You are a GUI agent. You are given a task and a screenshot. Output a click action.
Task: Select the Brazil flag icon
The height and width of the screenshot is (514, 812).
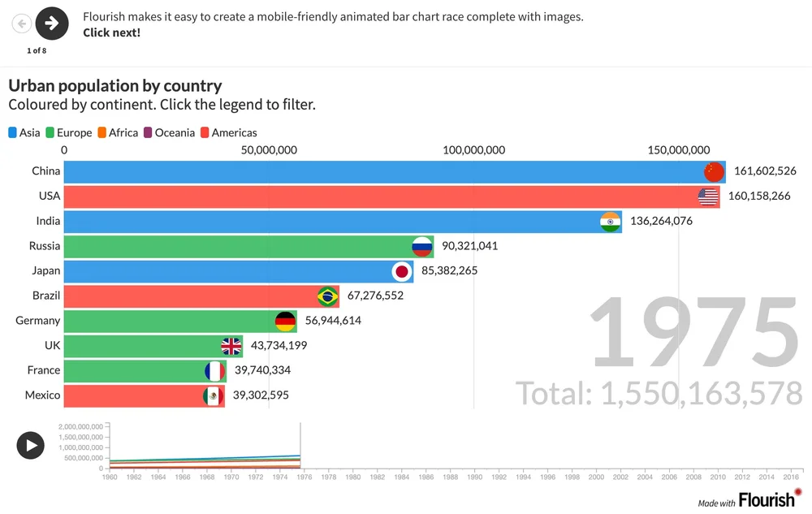click(x=326, y=296)
